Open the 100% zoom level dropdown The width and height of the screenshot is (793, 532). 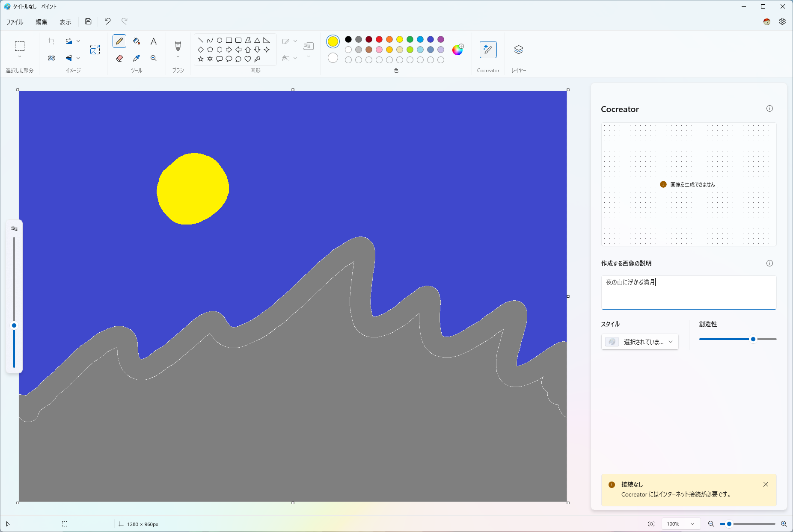681,524
